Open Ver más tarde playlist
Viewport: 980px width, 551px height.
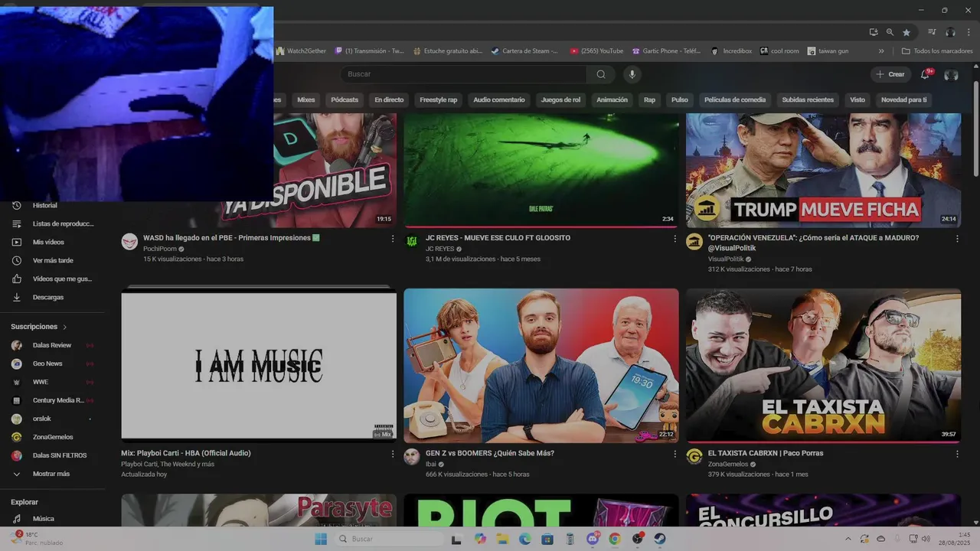click(x=52, y=261)
